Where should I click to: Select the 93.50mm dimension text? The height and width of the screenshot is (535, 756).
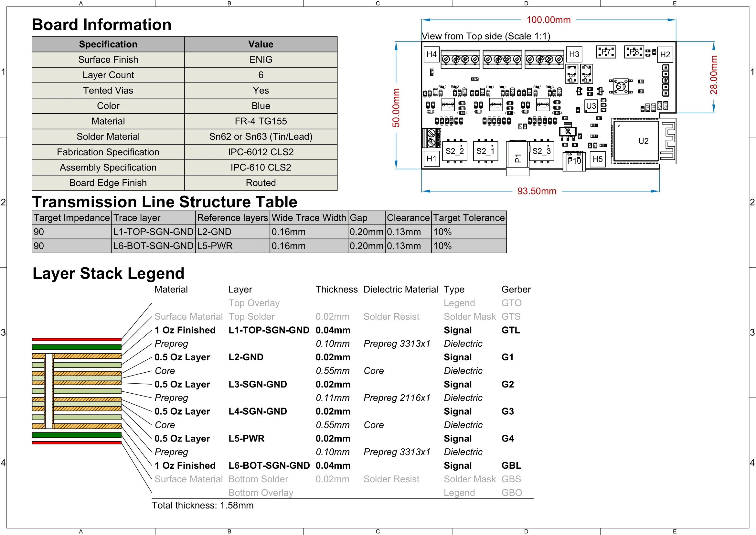[x=537, y=191]
